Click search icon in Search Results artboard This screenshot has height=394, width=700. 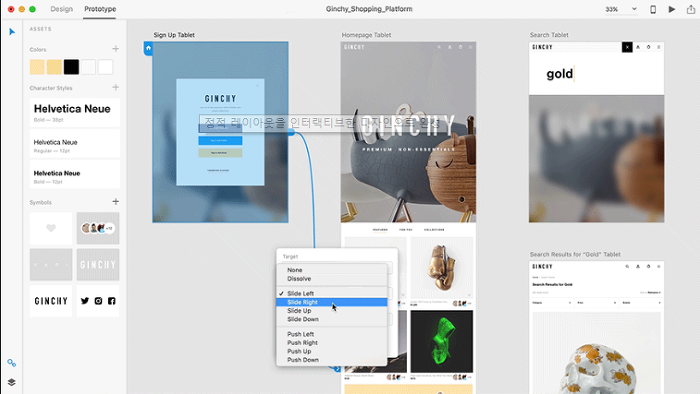click(x=627, y=266)
